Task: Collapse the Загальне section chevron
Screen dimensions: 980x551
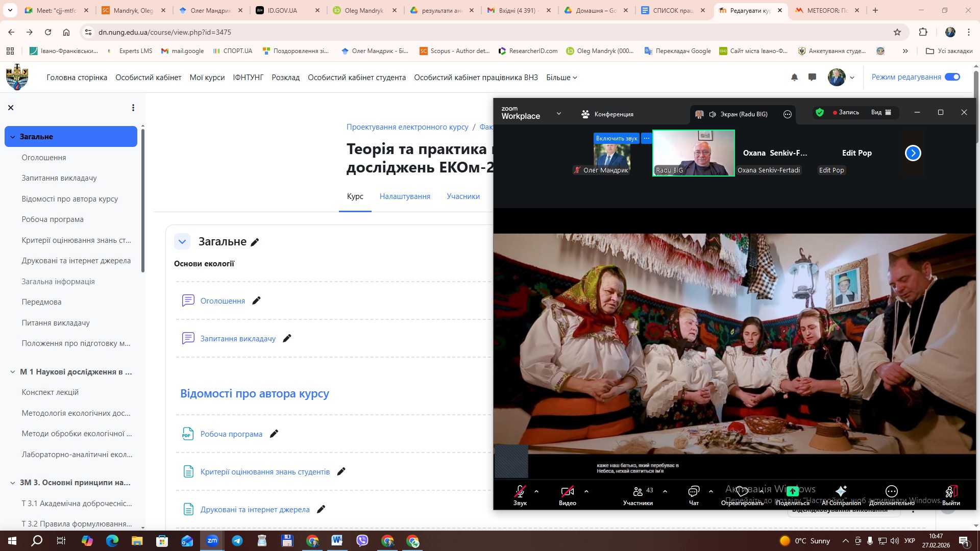Action: 182,242
